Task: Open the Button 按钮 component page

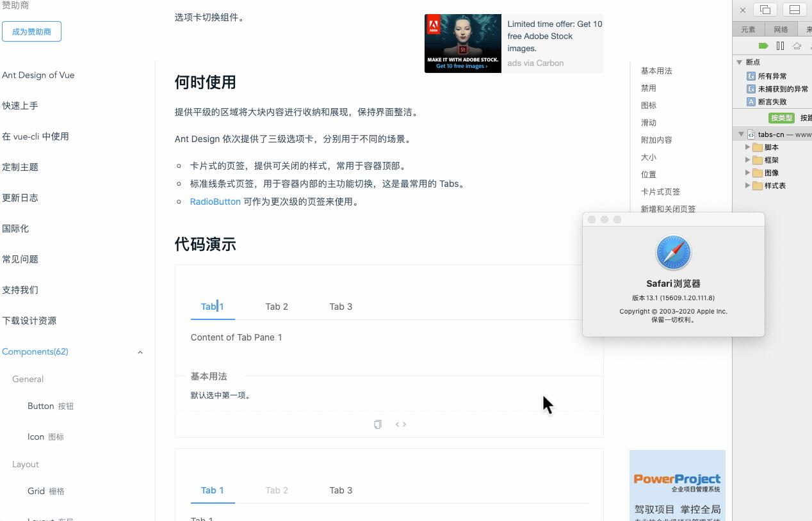Action: [x=51, y=406]
